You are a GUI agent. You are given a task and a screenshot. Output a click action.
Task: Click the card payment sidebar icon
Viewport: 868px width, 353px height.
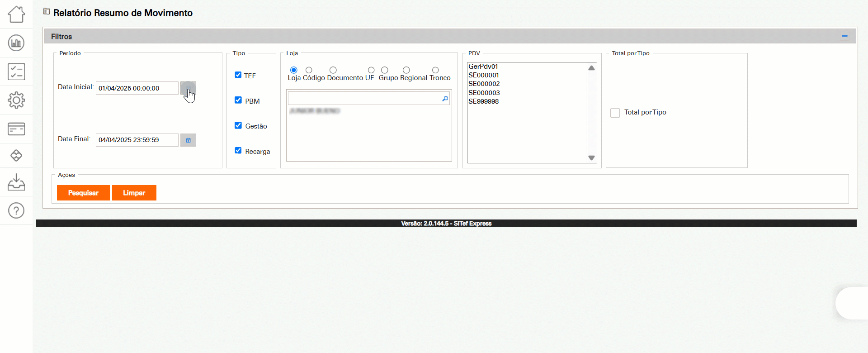click(16, 129)
